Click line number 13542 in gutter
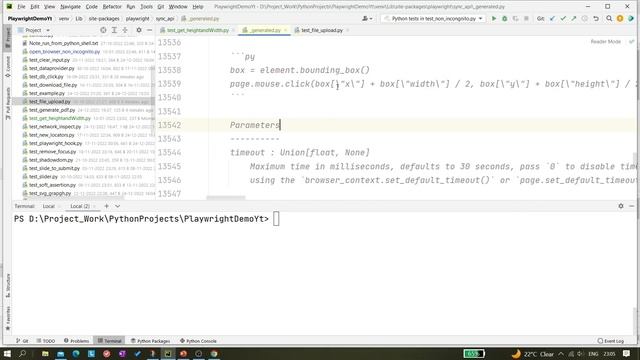 (x=169, y=125)
